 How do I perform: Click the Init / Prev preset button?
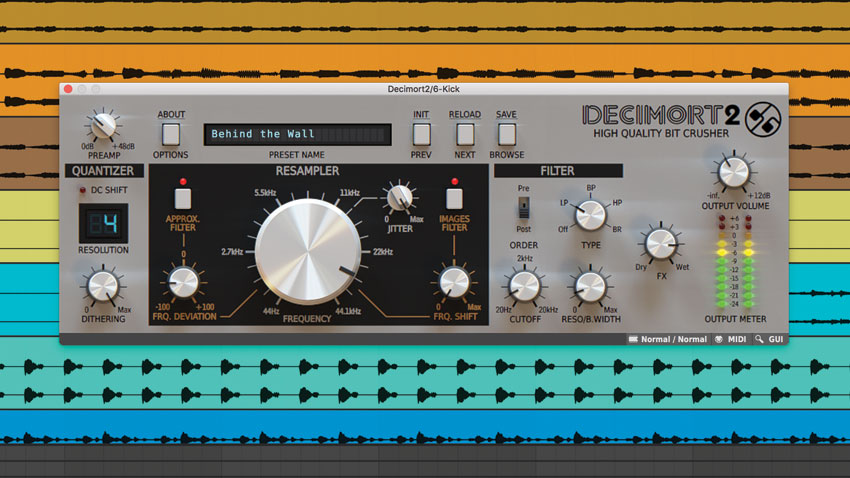(x=421, y=134)
